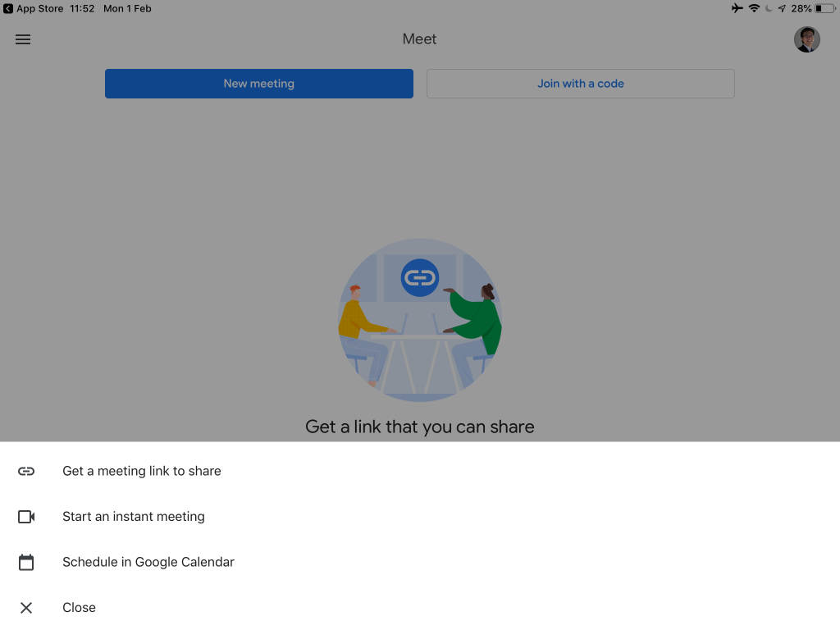Select the meeting link icon
The image size is (840, 630).
tap(27, 471)
